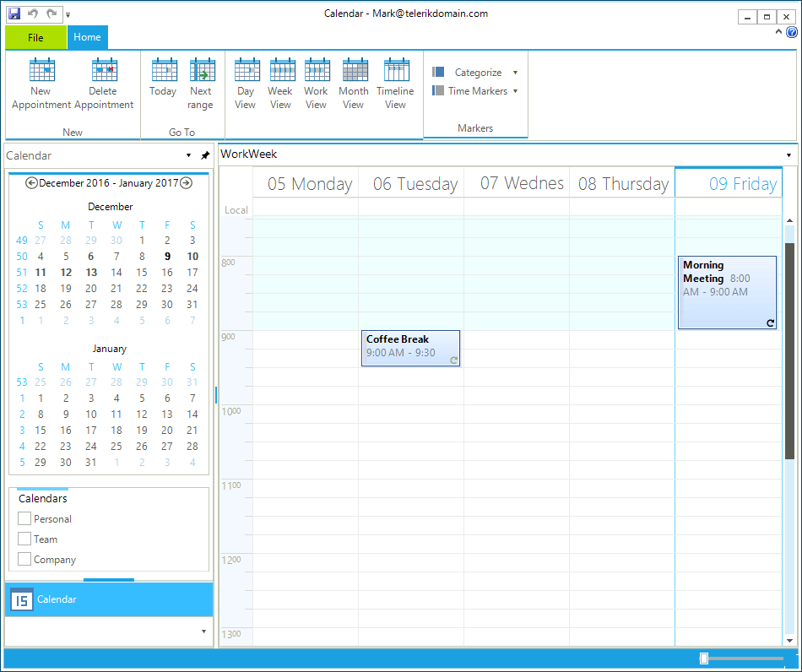
Task: Select the 09 Friday column header
Action: [729, 183]
